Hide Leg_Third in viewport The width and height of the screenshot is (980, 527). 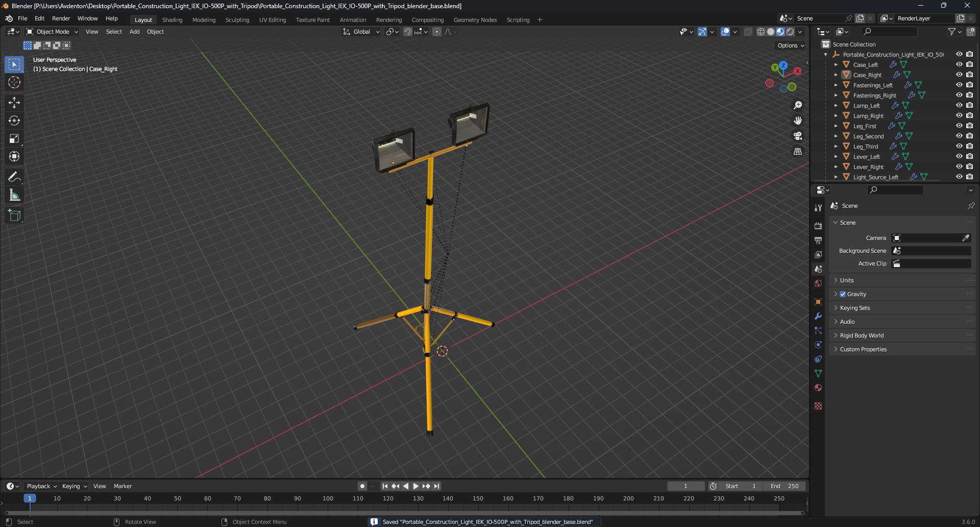[959, 146]
